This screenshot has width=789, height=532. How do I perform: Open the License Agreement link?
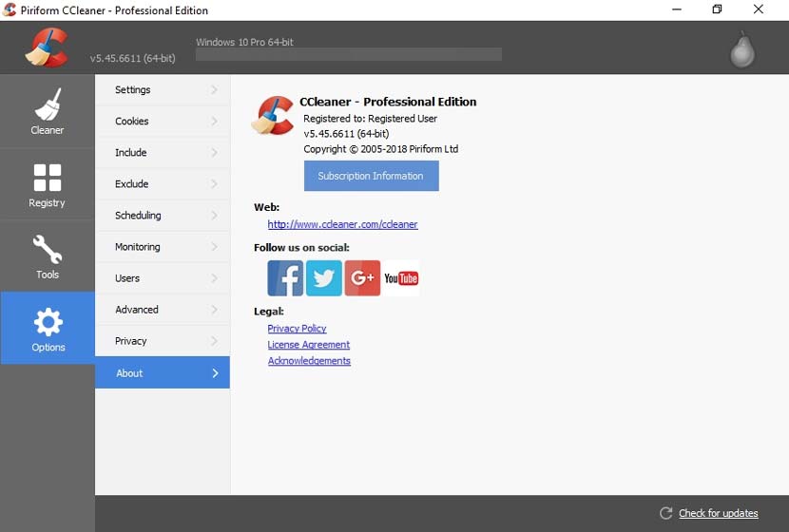(x=308, y=345)
